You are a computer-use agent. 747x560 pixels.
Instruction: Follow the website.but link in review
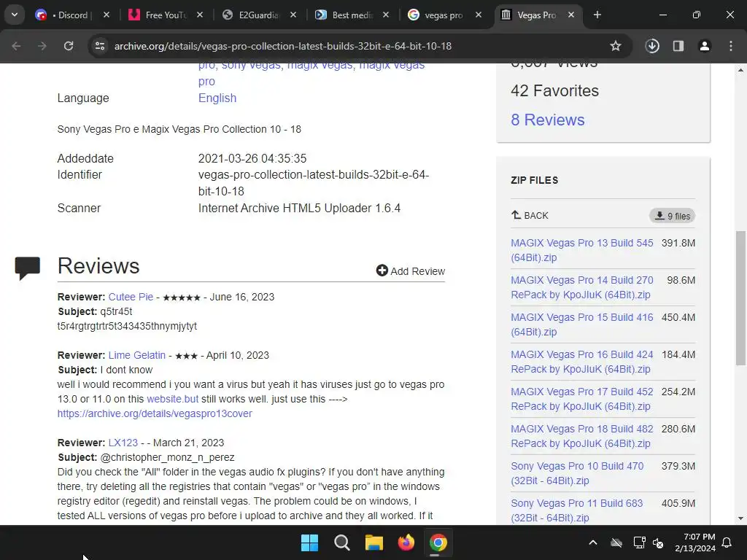172,399
